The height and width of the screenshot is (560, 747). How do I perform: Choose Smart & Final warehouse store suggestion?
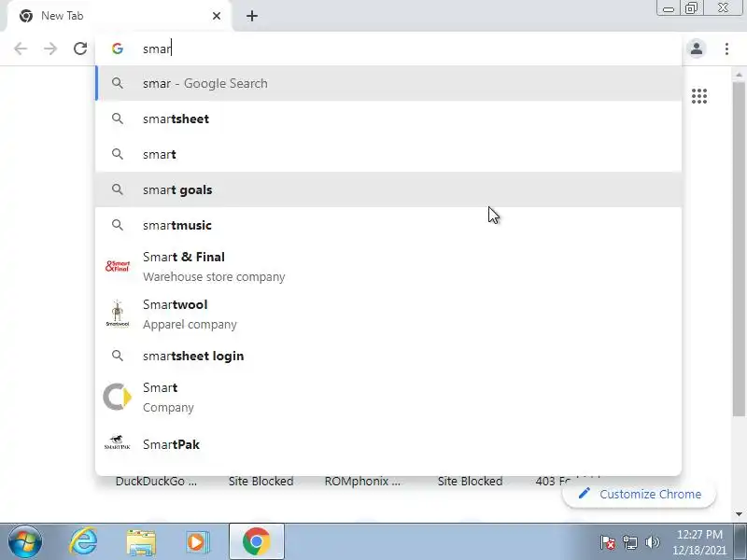(388, 266)
